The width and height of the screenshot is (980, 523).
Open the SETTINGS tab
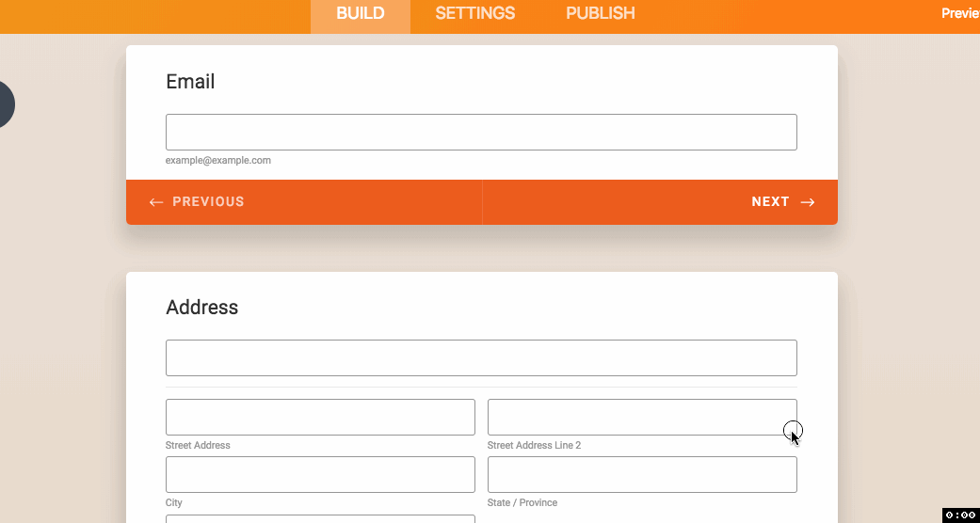[x=474, y=13]
